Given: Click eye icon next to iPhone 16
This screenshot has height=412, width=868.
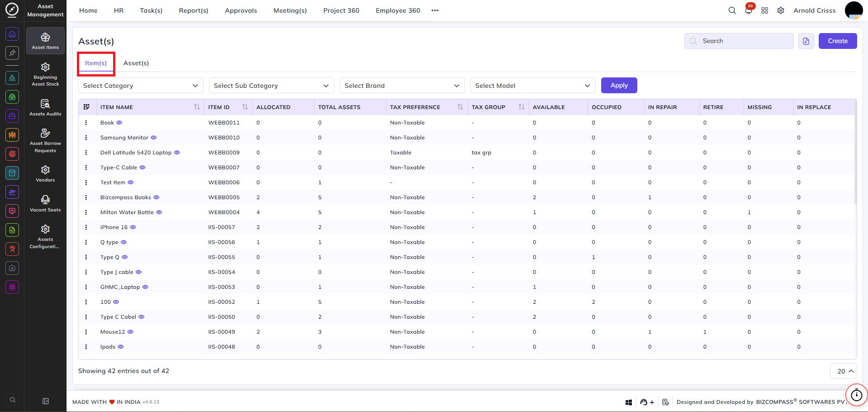Looking at the screenshot, I should pyautogui.click(x=133, y=227).
